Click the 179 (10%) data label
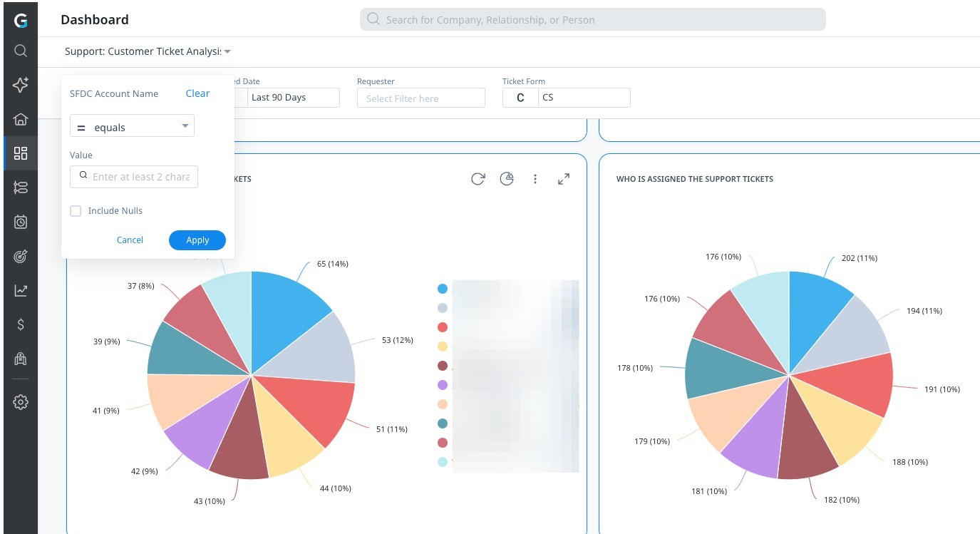This screenshot has width=980, height=534. pyautogui.click(x=652, y=441)
